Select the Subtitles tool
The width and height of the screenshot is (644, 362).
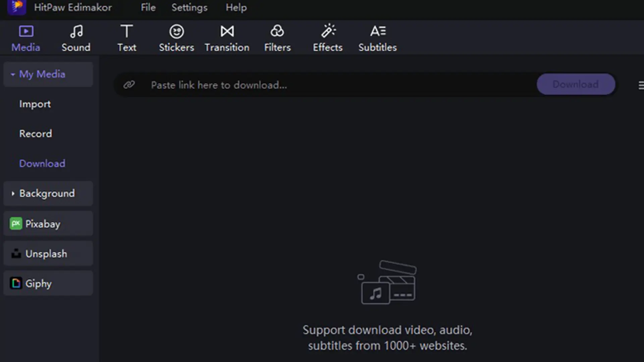pyautogui.click(x=378, y=38)
